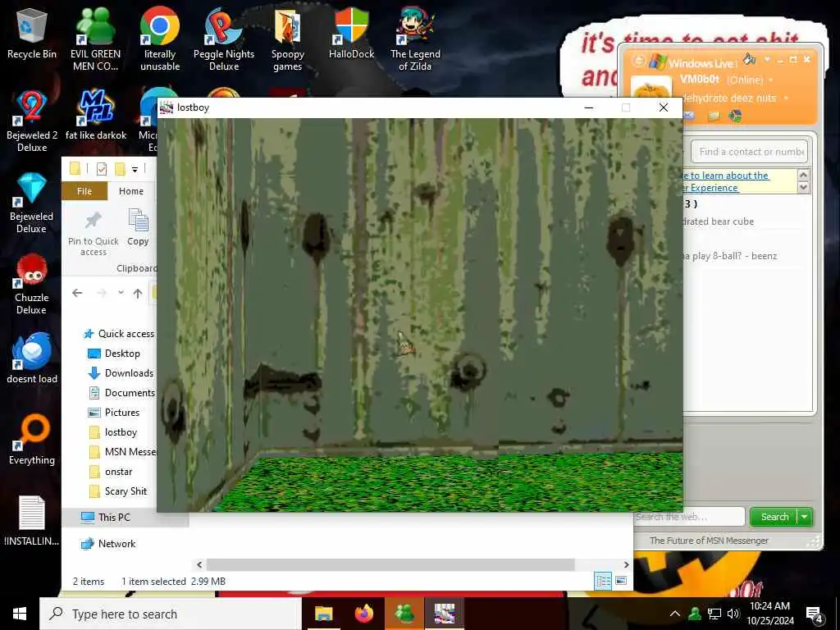Click the green Search button in Messenger
This screenshot has height=630, width=840.
pyautogui.click(x=774, y=517)
